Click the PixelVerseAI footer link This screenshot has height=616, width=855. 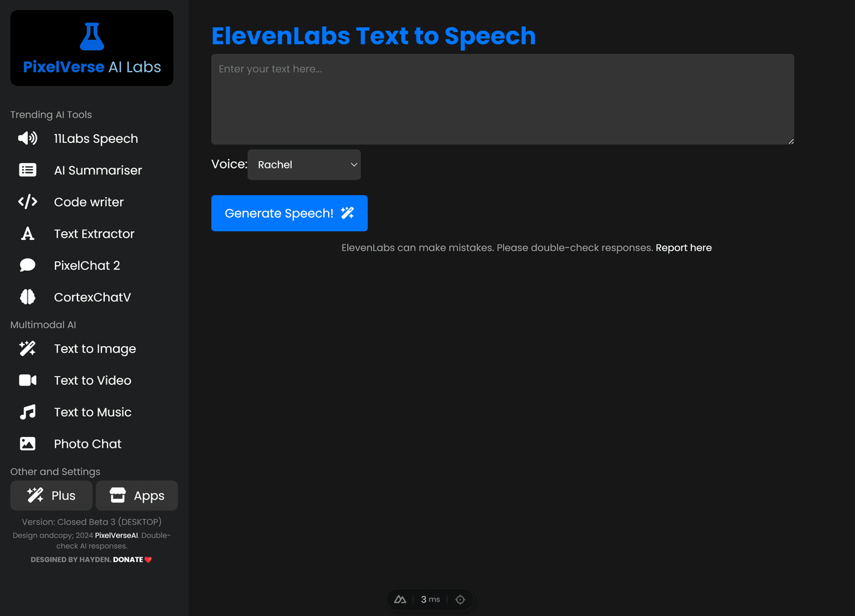[x=116, y=536]
